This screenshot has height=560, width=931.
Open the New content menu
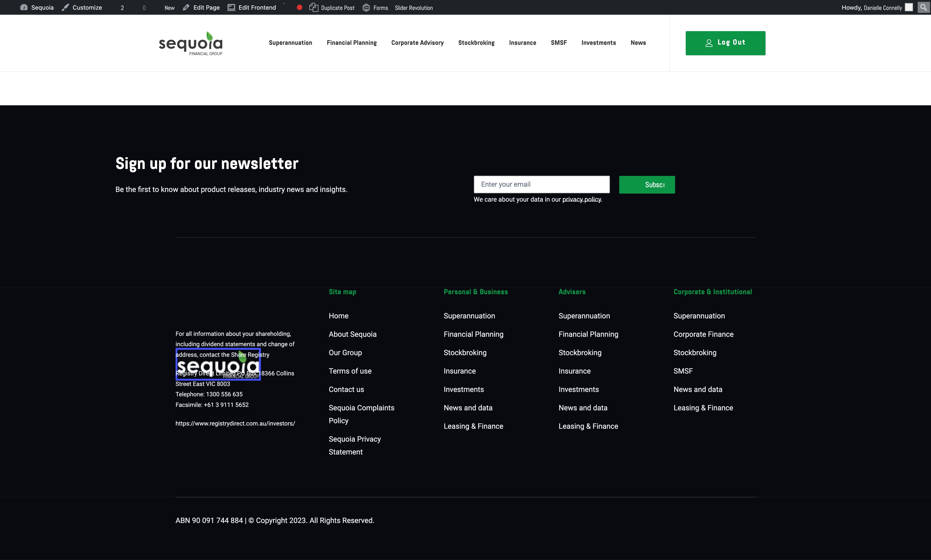169,8
